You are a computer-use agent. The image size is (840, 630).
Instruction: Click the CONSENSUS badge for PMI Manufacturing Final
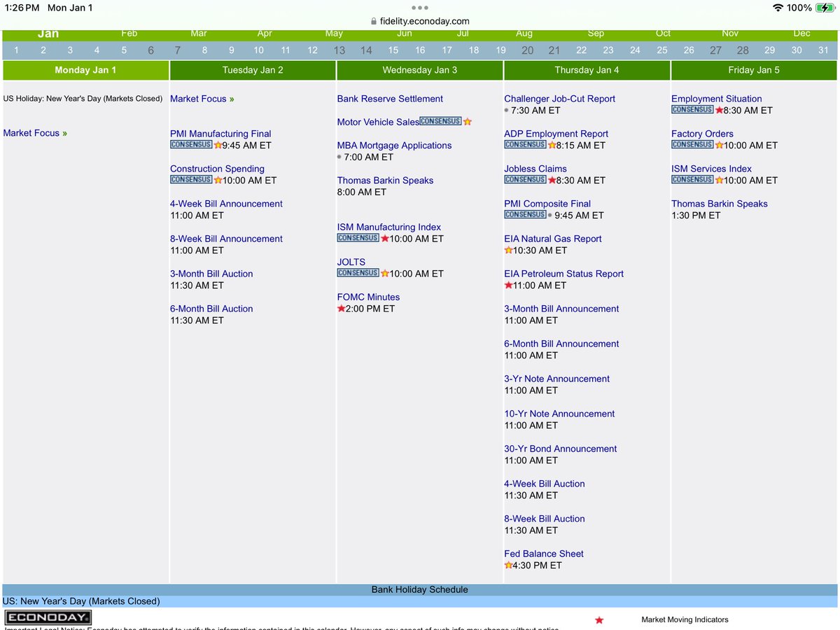pos(190,145)
